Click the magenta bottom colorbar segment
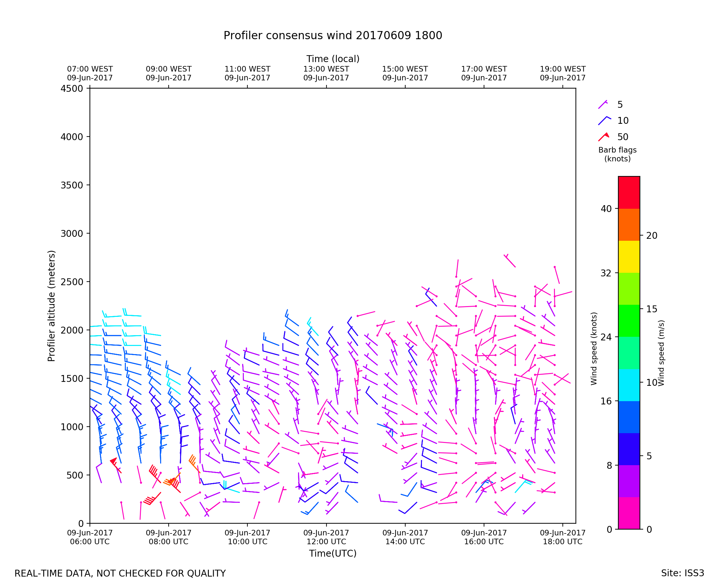The height and width of the screenshot is (588, 719). [629, 513]
